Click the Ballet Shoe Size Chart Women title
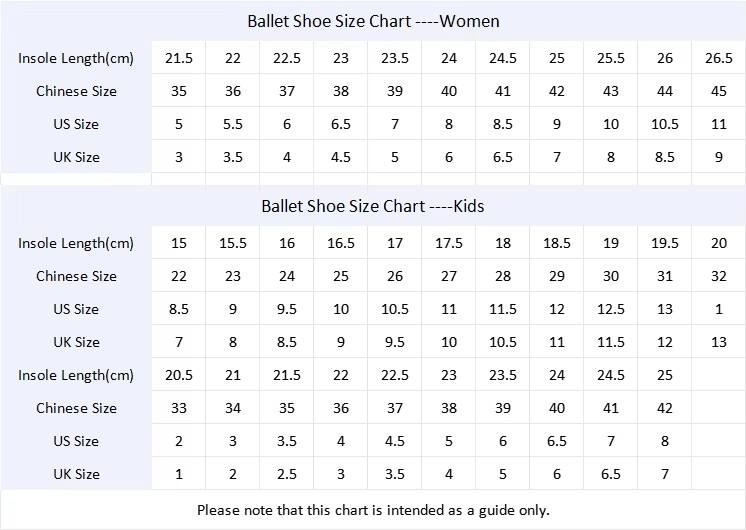746x530 pixels. coord(373,21)
